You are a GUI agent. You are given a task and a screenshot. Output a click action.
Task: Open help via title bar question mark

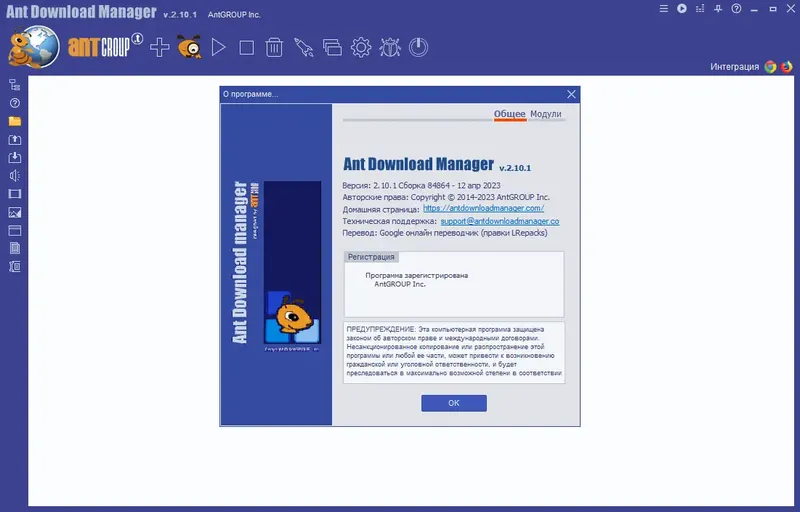736,9
